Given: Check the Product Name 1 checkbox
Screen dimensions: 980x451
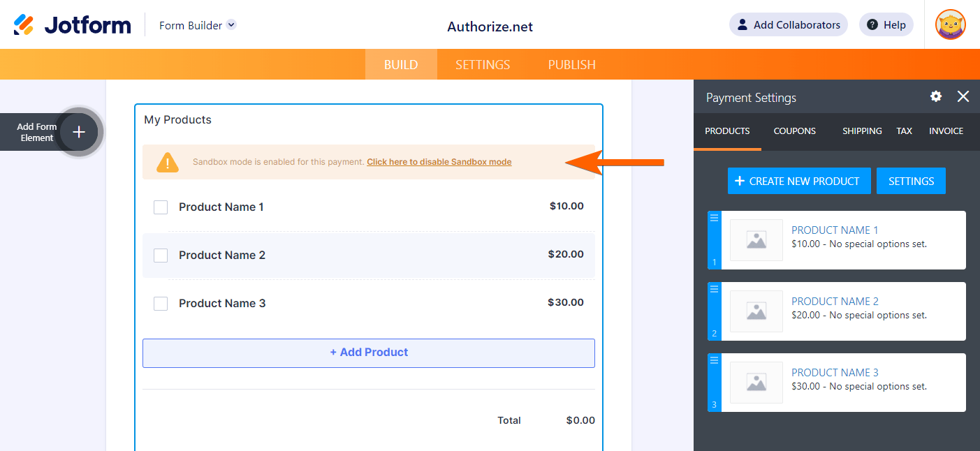Looking at the screenshot, I should pyautogui.click(x=160, y=207).
